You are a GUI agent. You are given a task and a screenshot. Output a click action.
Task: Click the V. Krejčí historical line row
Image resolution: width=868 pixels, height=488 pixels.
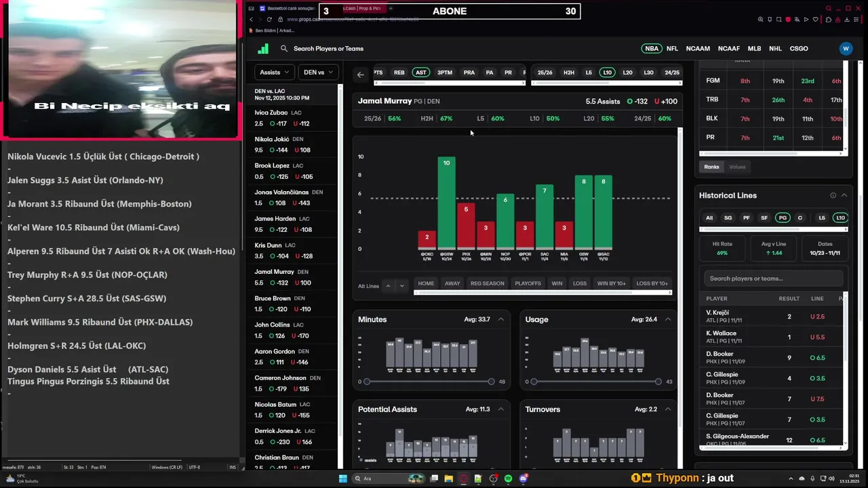point(773,317)
